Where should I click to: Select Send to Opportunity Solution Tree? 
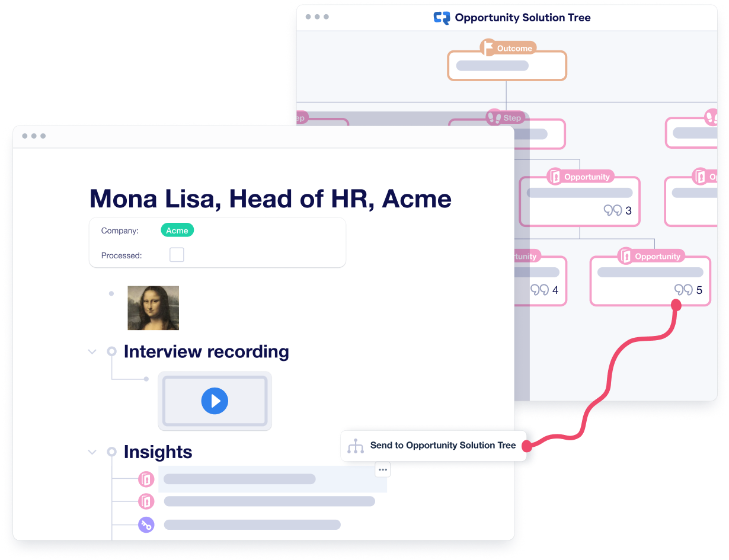[434, 446]
